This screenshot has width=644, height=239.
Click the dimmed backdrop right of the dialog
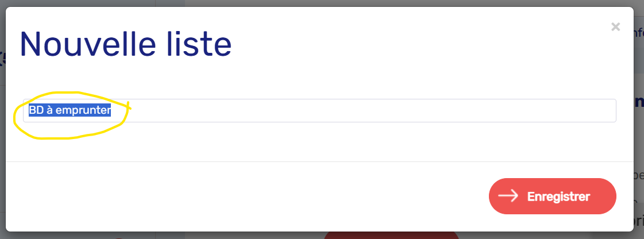click(639, 144)
